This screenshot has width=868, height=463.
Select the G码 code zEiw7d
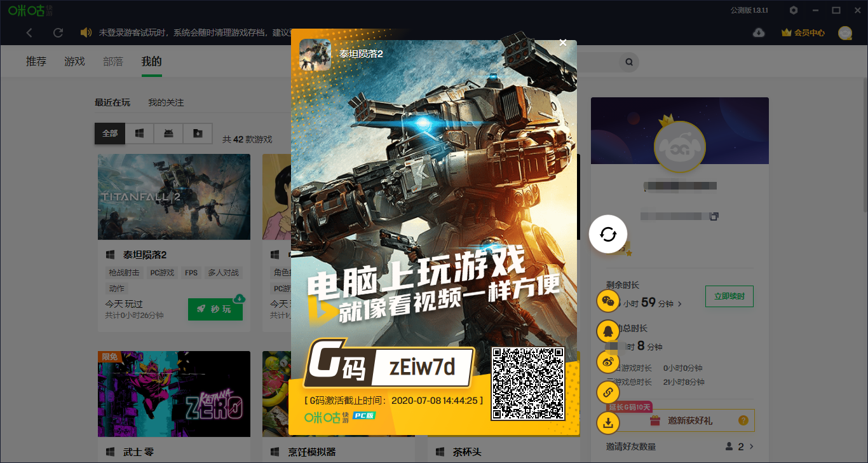pyautogui.click(x=422, y=368)
